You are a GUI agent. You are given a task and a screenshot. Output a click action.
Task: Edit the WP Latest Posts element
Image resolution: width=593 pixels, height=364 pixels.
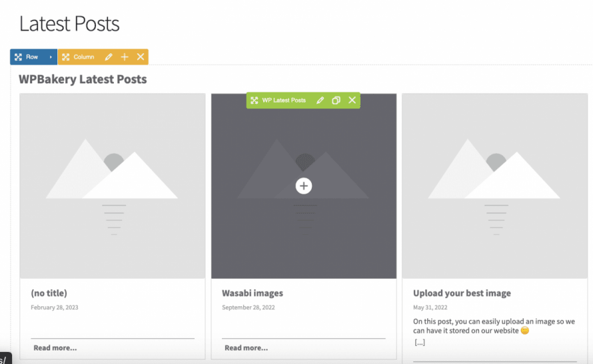click(320, 100)
